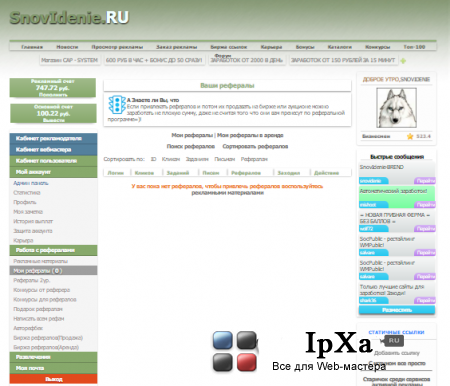The height and width of the screenshot is (386, 450).
Task: Click Поиск рефералов link
Action: click(191, 146)
